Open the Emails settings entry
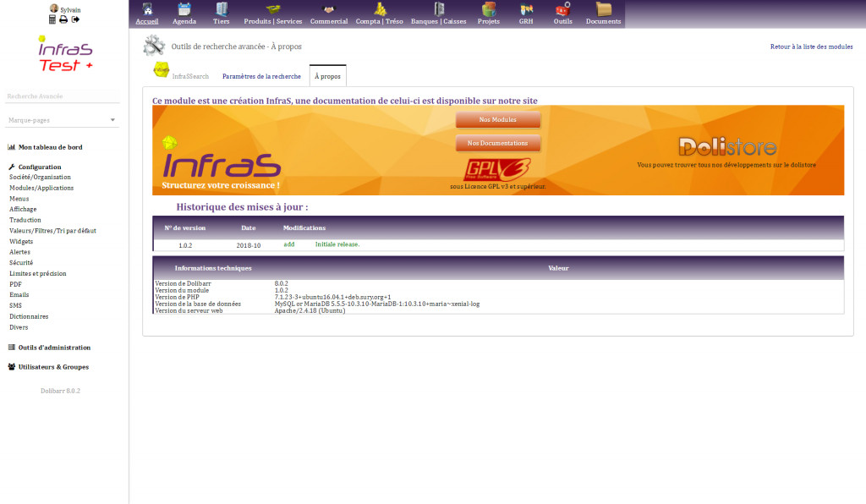The height and width of the screenshot is (504, 866). tap(19, 295)
